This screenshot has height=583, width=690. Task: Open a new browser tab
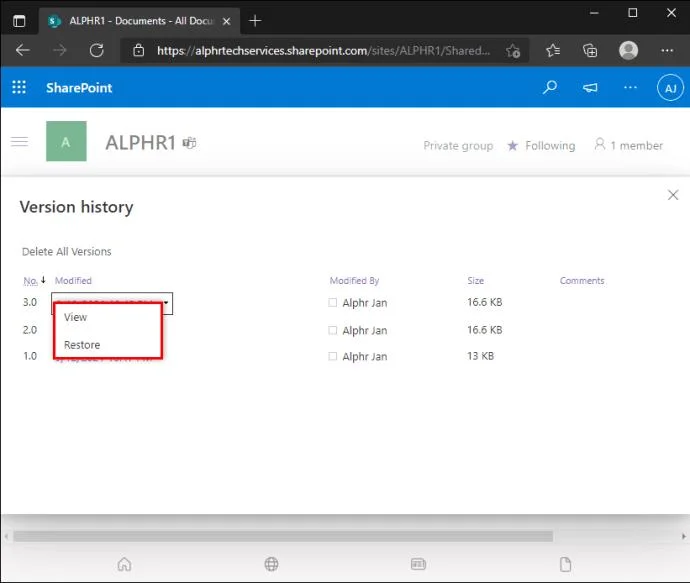click(255, 21)
